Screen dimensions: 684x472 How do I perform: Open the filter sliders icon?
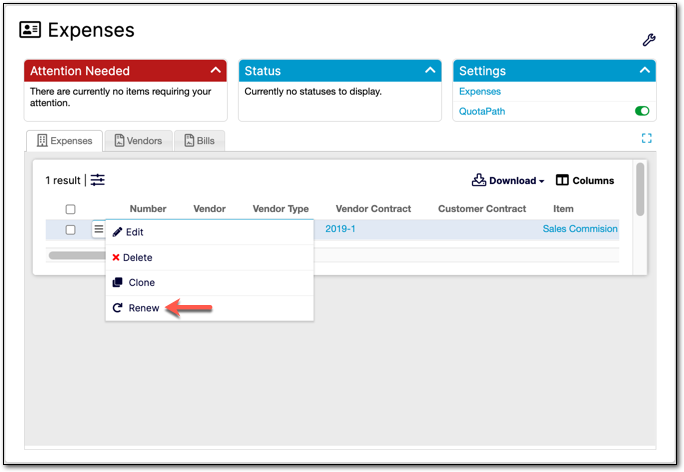coord(98,180)
